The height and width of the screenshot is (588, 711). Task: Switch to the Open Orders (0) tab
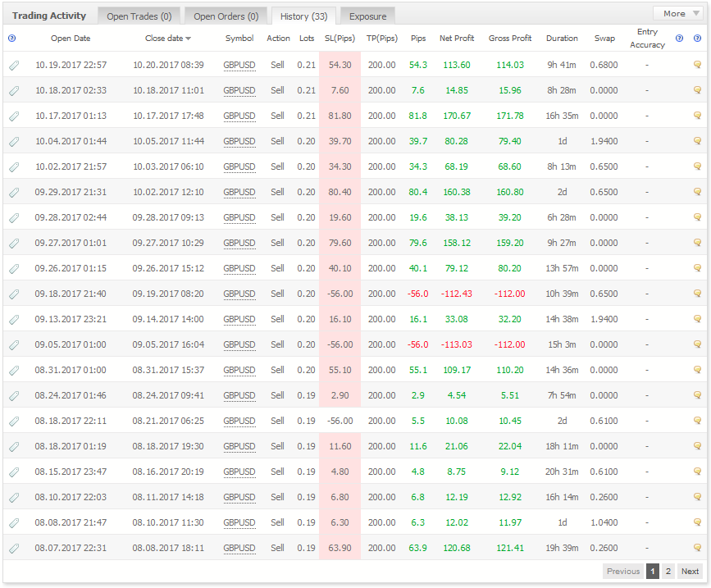click(x=226, y=16)
